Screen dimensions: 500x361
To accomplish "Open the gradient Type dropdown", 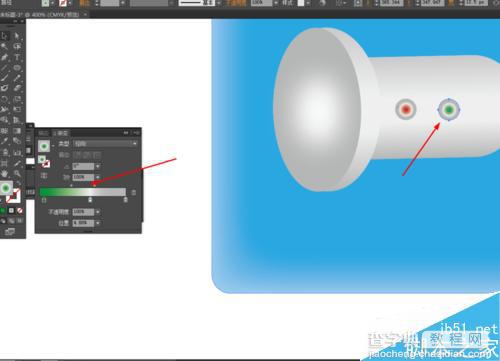I will click(x=105, y=144).
